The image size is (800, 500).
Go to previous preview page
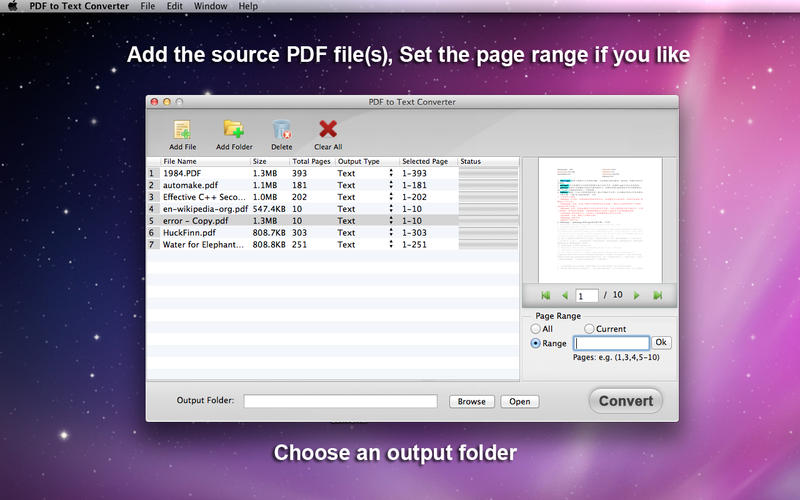(565, 295)
